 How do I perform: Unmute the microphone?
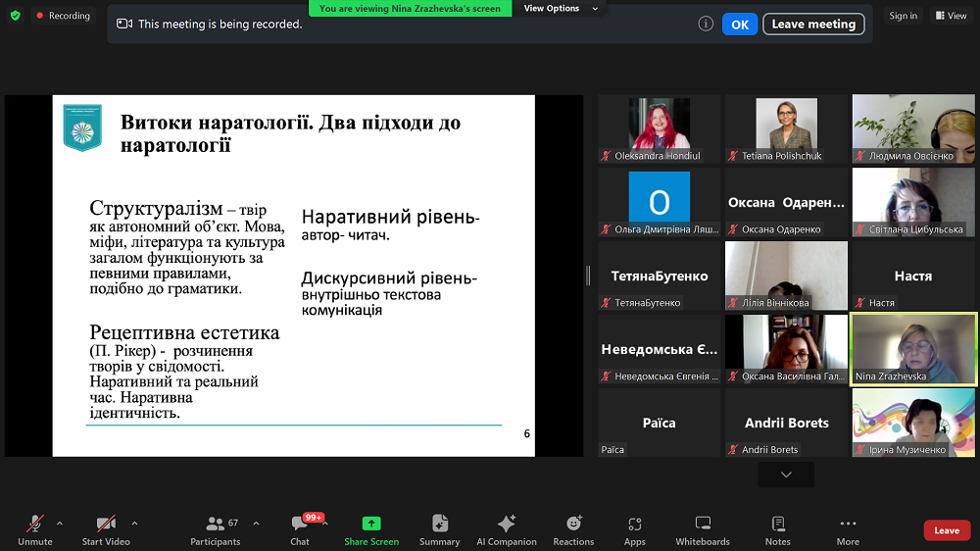pyautogui.click(x=35, y=529)
